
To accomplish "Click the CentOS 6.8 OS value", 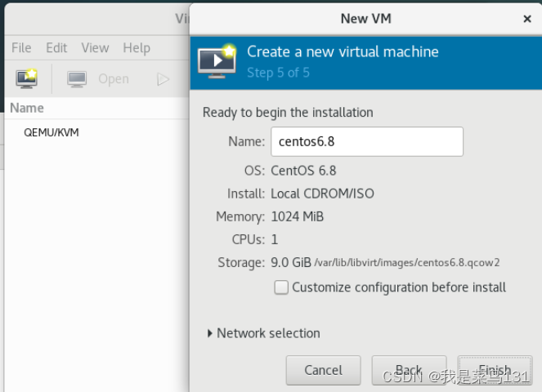I will coord(303,171).
